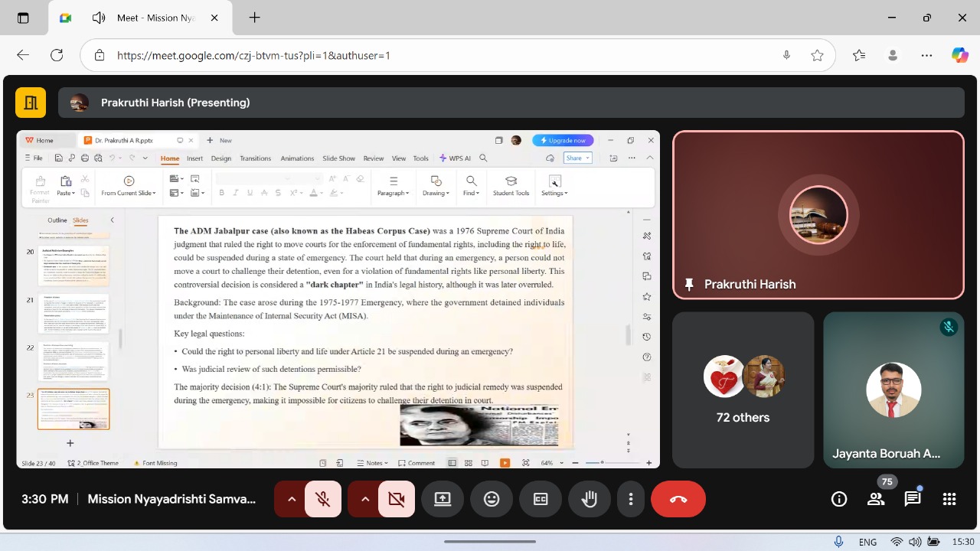The width and height of the screenshot is (980, 551).
Task: Click the red Leave call button
Action: point(678,499)
